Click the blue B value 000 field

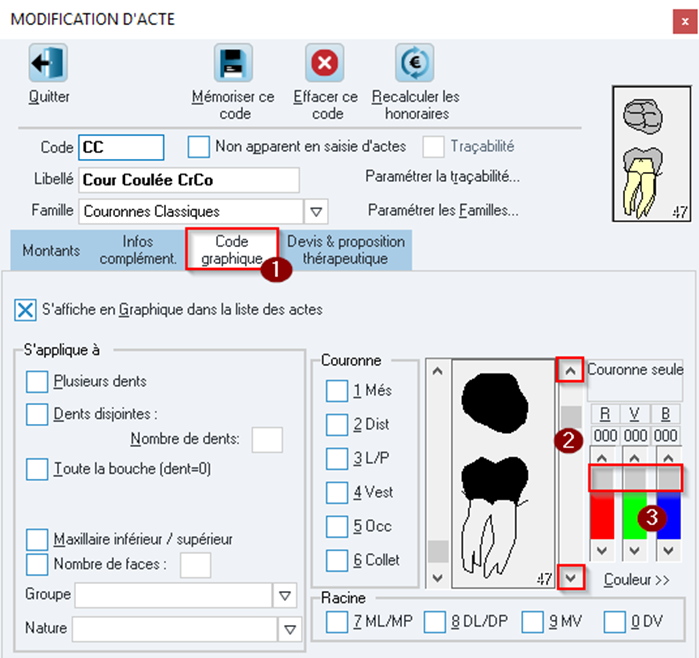pyautogui.click(x=666, y=435)
